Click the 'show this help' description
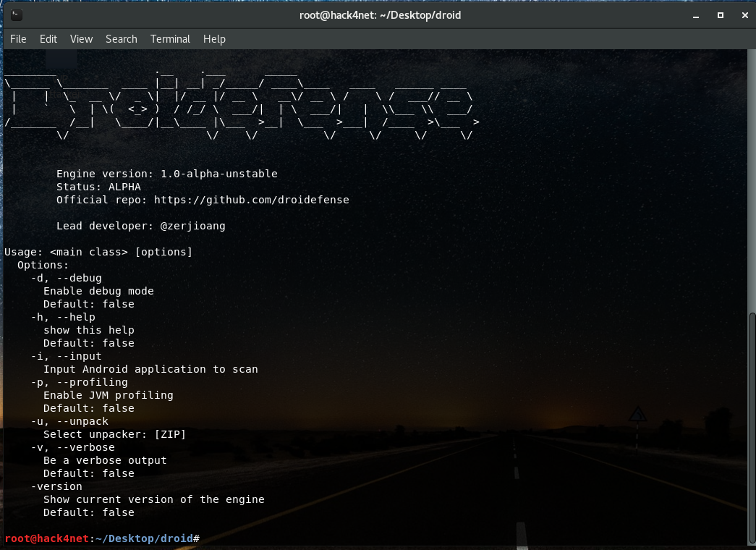The height and width of the screenshot is (550, 756). click(x=89, y=330)
